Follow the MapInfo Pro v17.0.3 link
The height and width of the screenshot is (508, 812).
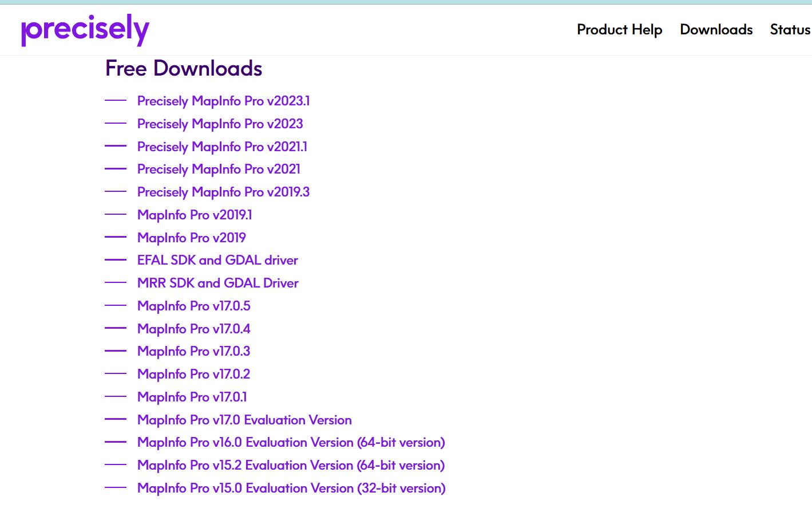[x=194, y=351]
